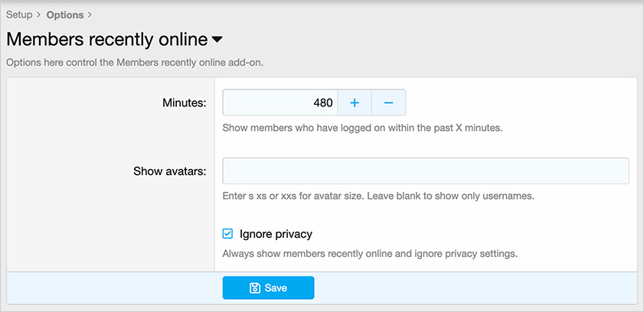The image size is (644, 312).
Task: Click into the Show avatars text box
Action: click(x=425, y=171)
